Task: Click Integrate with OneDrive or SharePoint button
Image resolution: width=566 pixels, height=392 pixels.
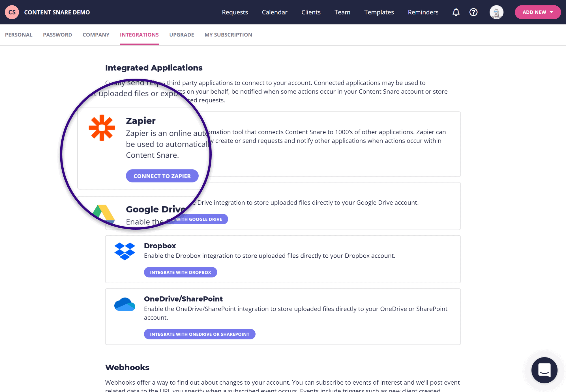Action: pos(200,334)
